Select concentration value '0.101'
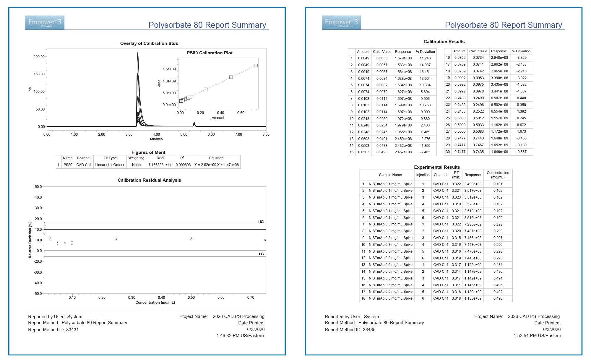 pyautogui.click(x=498, y=184)
